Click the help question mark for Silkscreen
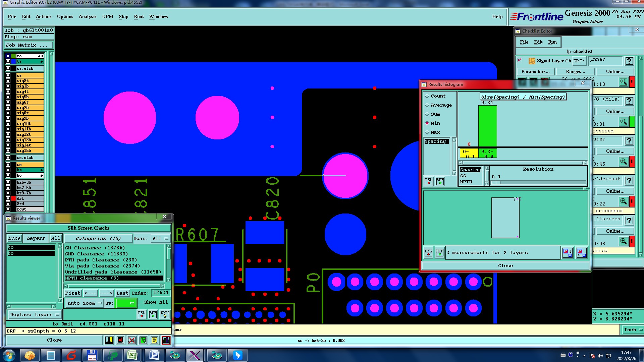Image resolution: width=644 pixels, height=362 pixels. tap(629, 221)
